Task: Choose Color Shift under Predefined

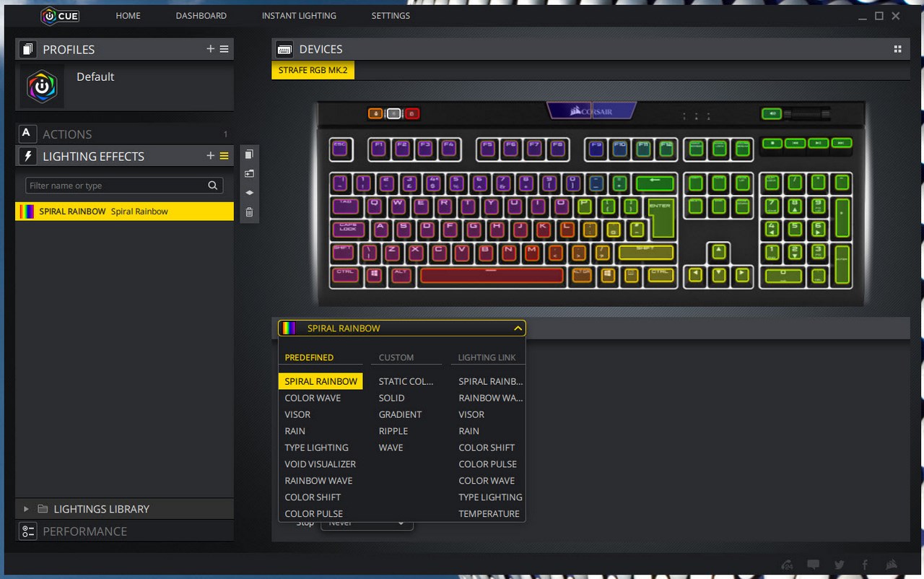Action: coord(313,497)
